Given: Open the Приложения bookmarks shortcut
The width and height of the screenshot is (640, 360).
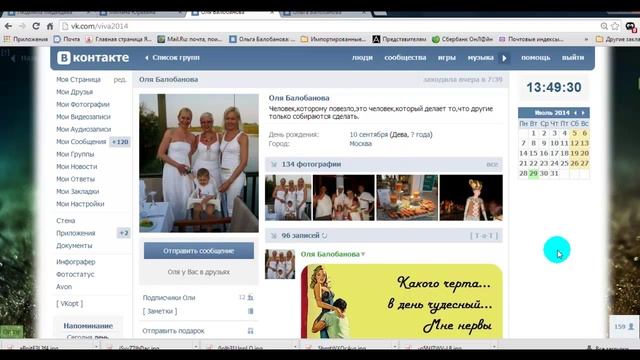Looking at the screenshot, I should [x=26, y=39].
